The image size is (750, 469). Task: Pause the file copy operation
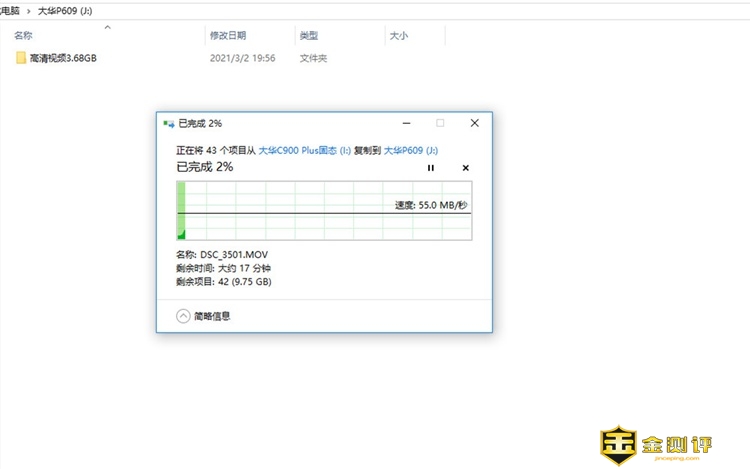(x=431, y=168)
